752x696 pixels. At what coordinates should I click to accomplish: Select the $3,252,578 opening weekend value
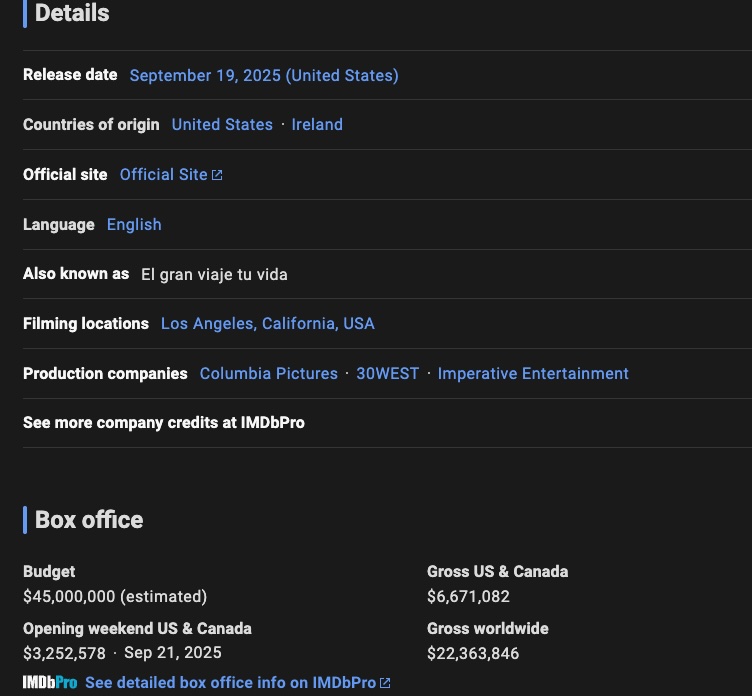[x=64, y=653]
